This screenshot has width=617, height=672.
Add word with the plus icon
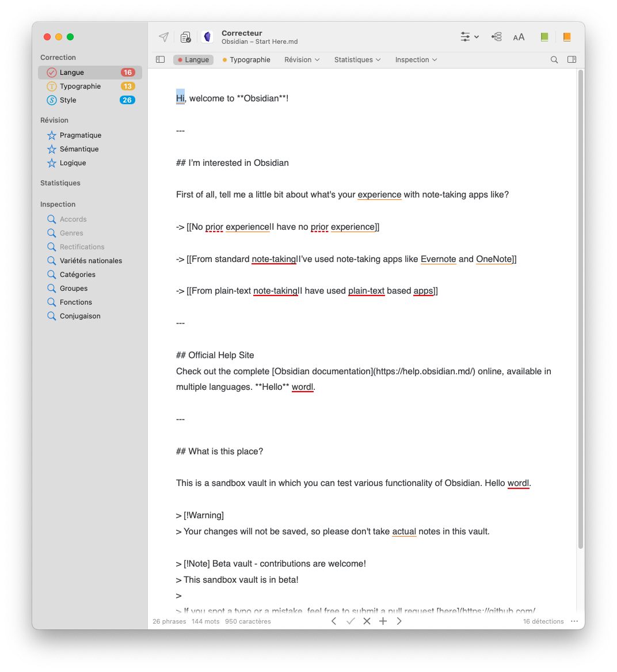pyautogui.click(x=383, y=621)
